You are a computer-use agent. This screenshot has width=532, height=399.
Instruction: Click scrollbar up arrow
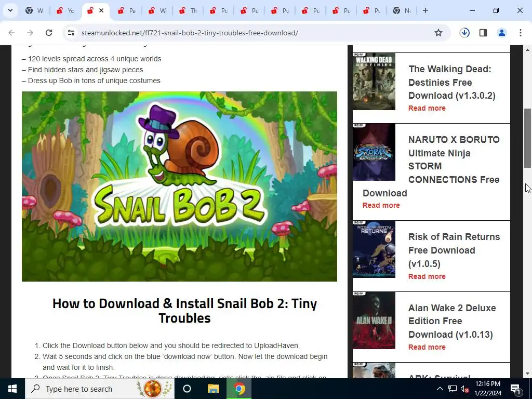(527, 50)
